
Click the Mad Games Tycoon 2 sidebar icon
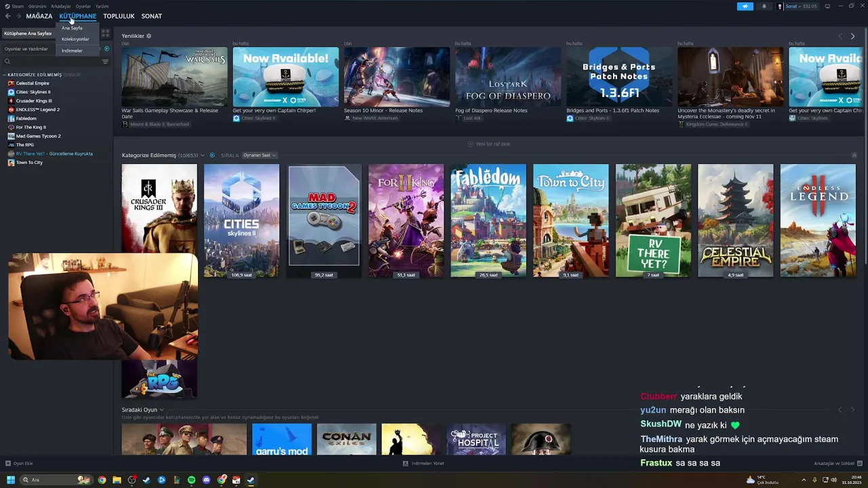pos(11,136)
